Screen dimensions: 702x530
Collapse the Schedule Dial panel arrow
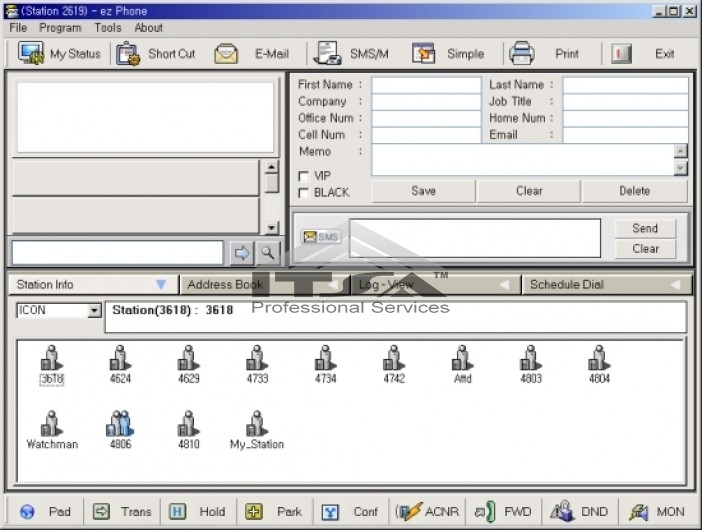click(674, 285)
